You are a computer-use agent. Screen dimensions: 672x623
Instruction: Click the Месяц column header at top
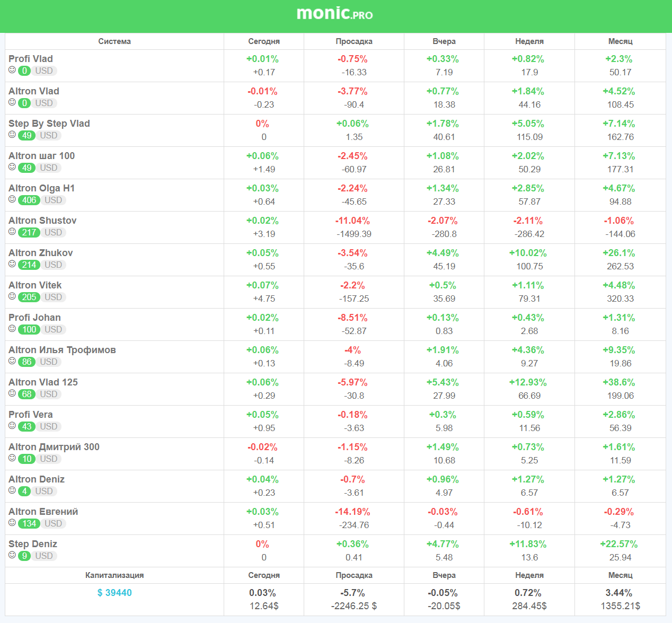pyautogui.click(x=620, y=41)
